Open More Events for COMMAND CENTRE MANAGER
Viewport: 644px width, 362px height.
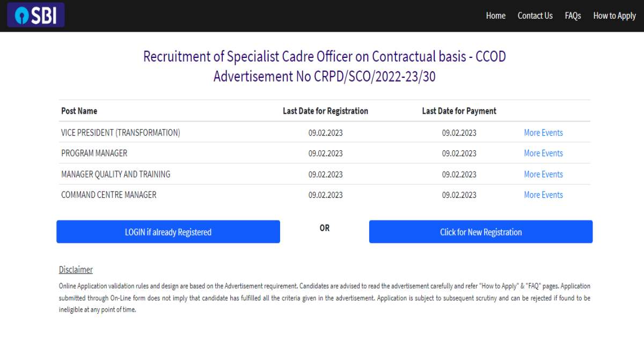coord(543,195)
